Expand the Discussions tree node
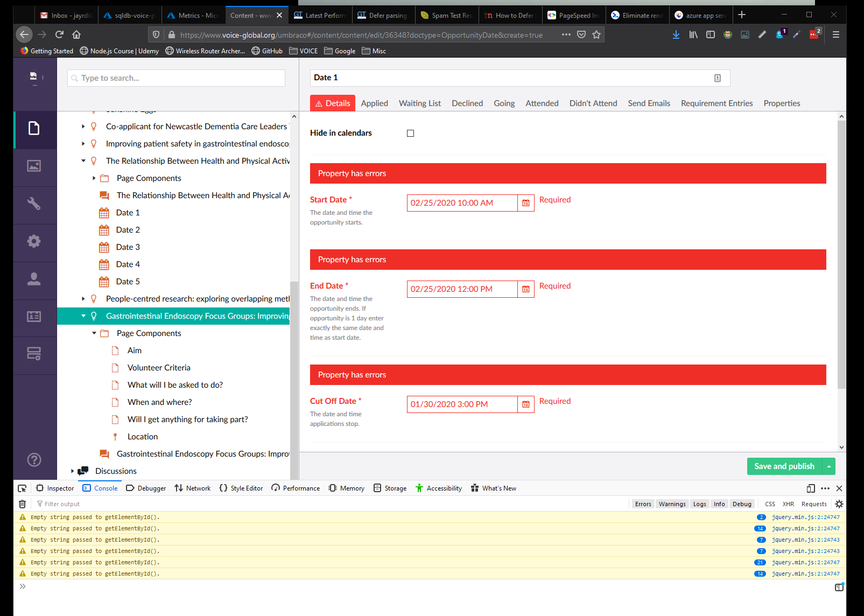This screenshot has height=616, width=864. point(73,471)
